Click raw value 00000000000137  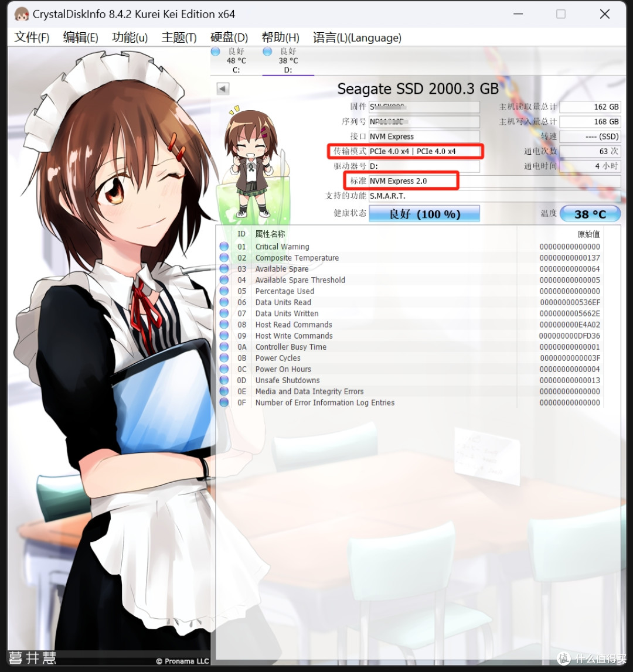(570, 258)
